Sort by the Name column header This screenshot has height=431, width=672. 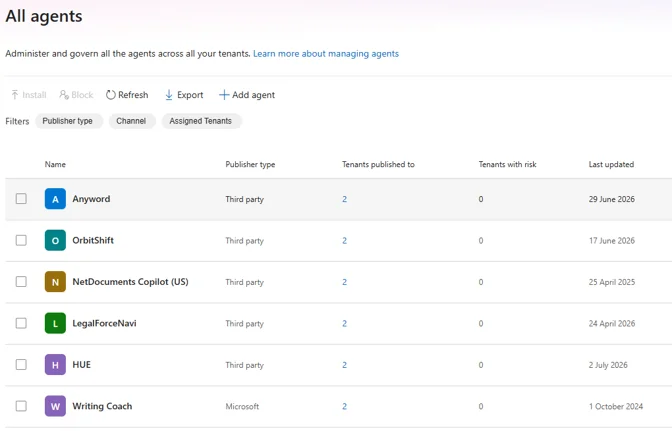coord(55,165)
